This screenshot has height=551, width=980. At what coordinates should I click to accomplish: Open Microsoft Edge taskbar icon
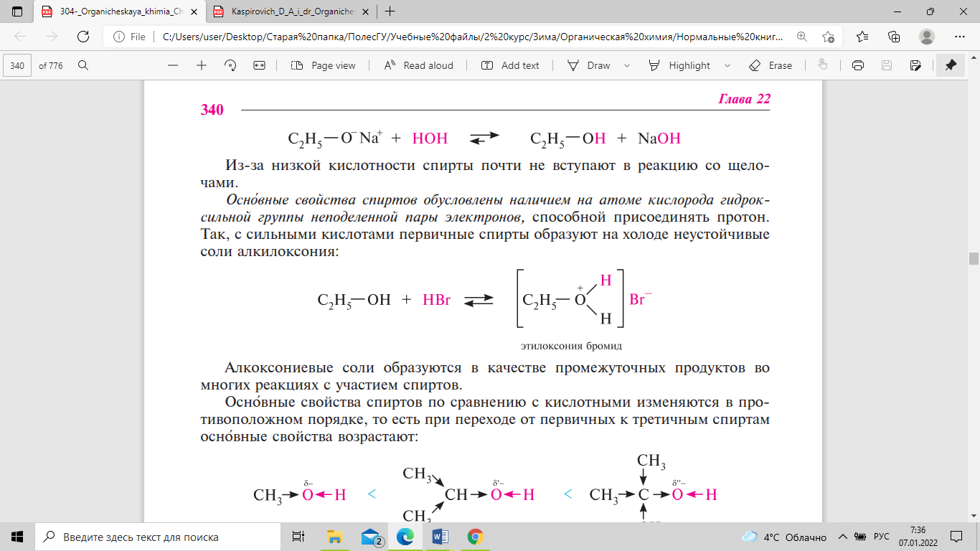(406, 537)
